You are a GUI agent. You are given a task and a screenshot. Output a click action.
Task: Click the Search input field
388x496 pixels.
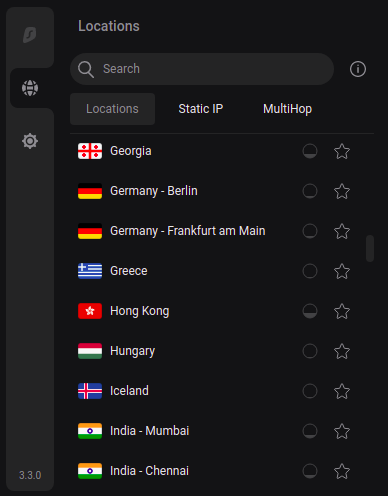point(202,69)
